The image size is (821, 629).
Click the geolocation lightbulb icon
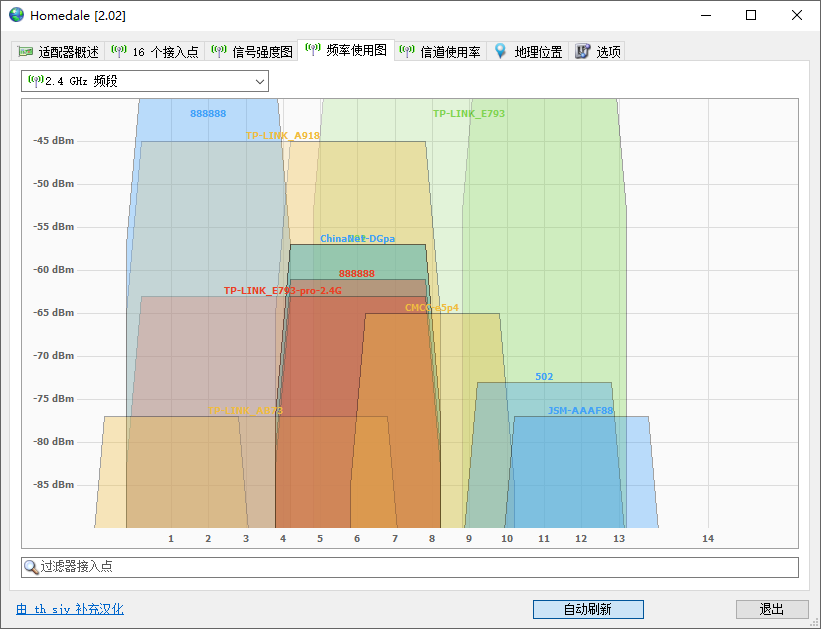click(501, 51)
